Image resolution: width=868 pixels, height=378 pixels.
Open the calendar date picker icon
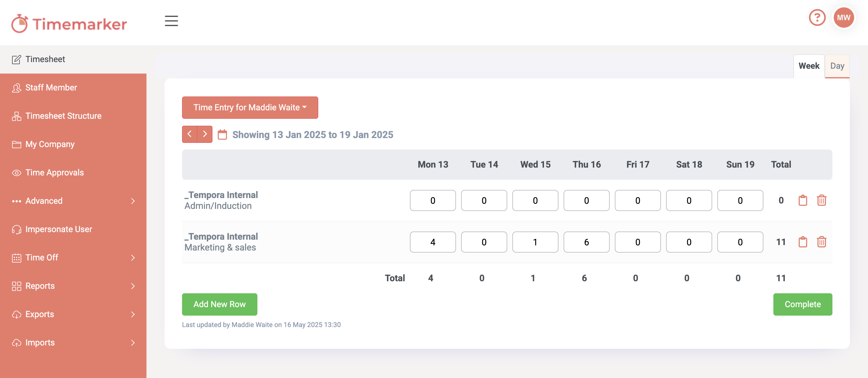pos(222,134)
